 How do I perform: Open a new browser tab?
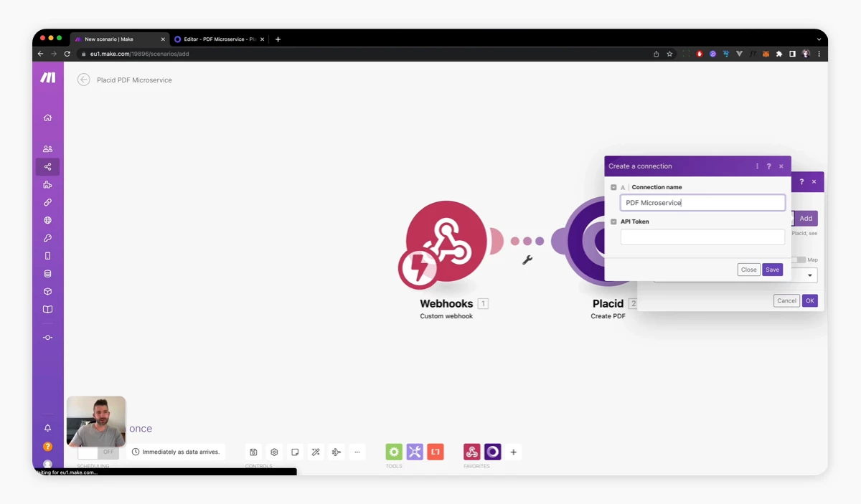click(278, 39)
